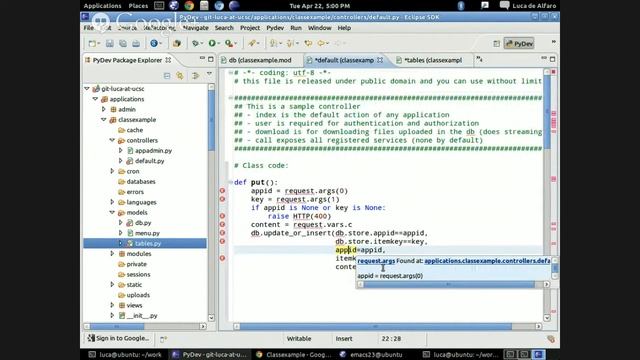
Task: Click the Package Explorer horizontal scrollbar thumb
Action: coord(117,327)
